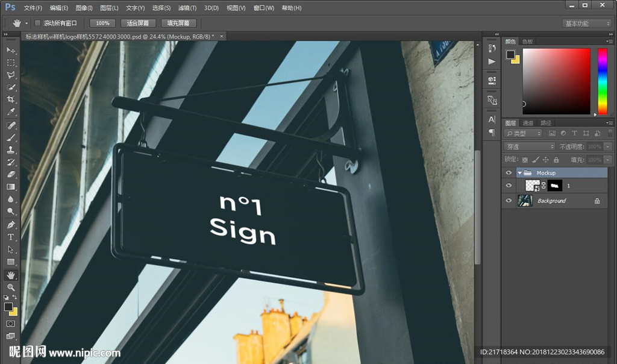Screen dimensions: 617x364
Task: Switch to the 通道 tab
Action: pos(528,123)
